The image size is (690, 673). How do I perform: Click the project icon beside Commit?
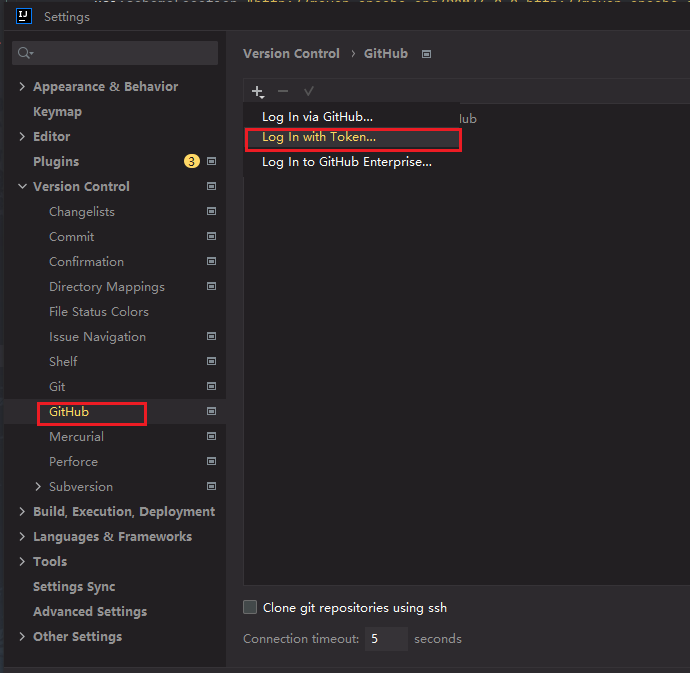pos(211,236)
